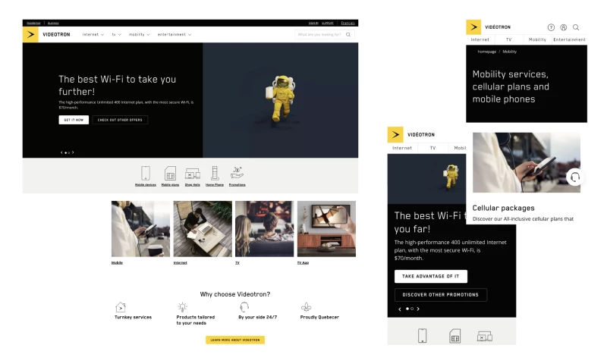The image size is (607, 364).
Task: Next slide arrow on mobile home carousel
Action: (x=418, y=309)
